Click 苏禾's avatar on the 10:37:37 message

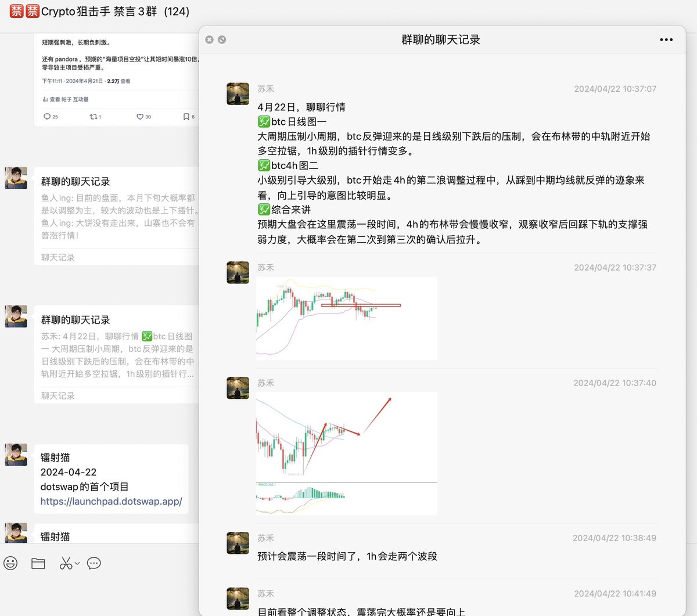point(238,272)
